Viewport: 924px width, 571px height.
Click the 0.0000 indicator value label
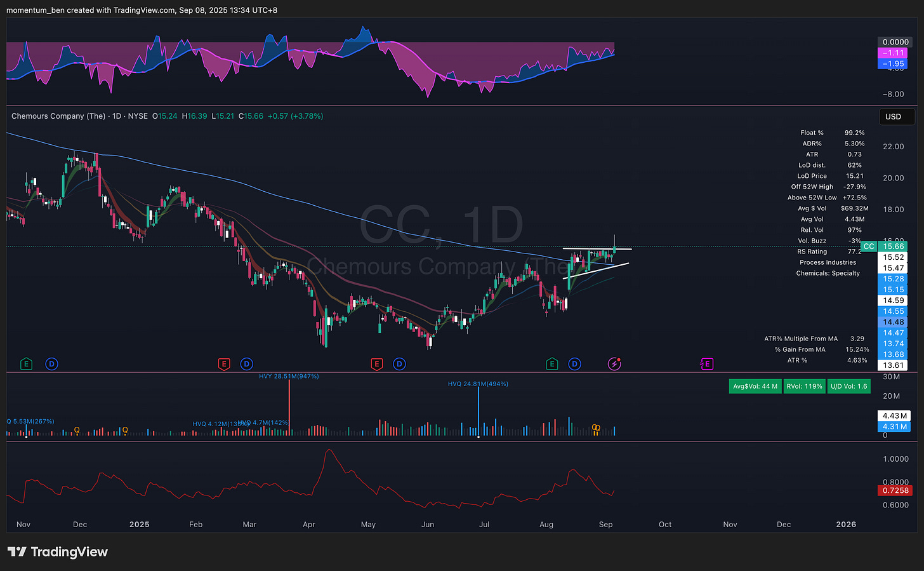tap(895, 42)
